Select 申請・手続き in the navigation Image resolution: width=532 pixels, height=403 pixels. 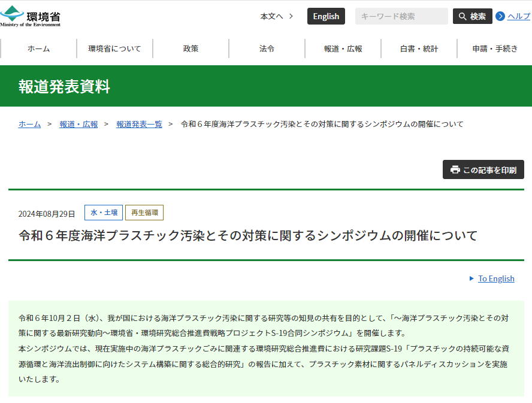click(494, 48)
